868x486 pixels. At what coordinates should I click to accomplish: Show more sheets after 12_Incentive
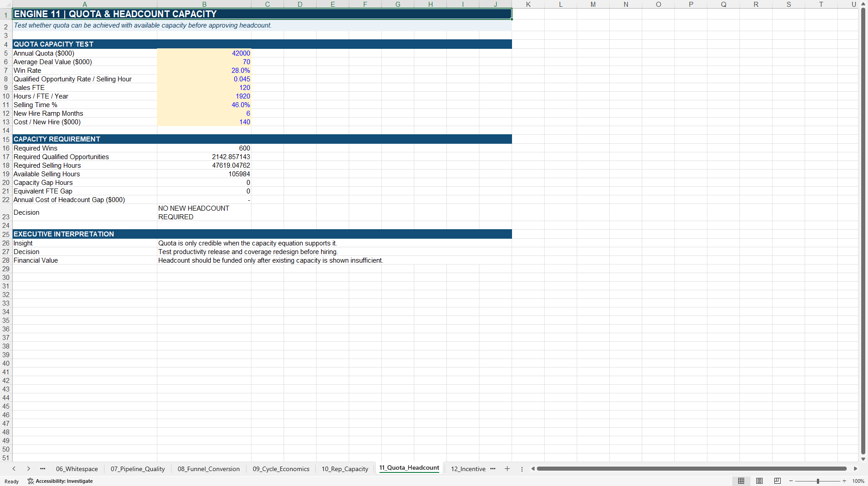point(493,469)
